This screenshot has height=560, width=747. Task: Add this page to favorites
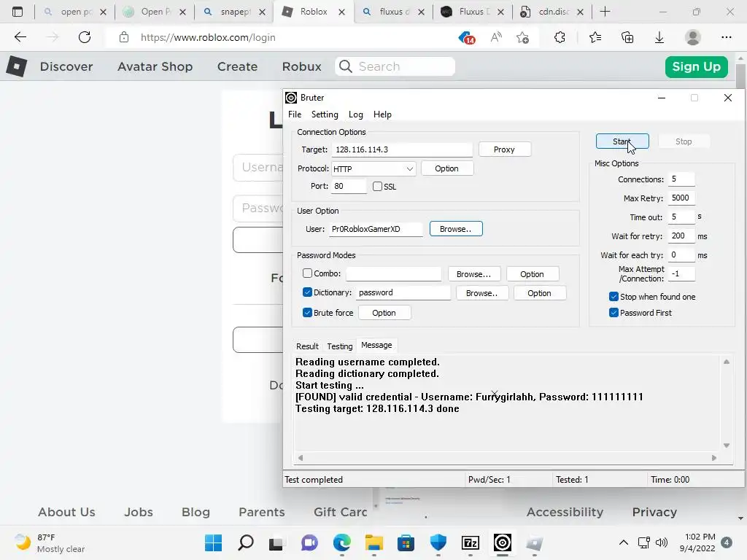522,37
